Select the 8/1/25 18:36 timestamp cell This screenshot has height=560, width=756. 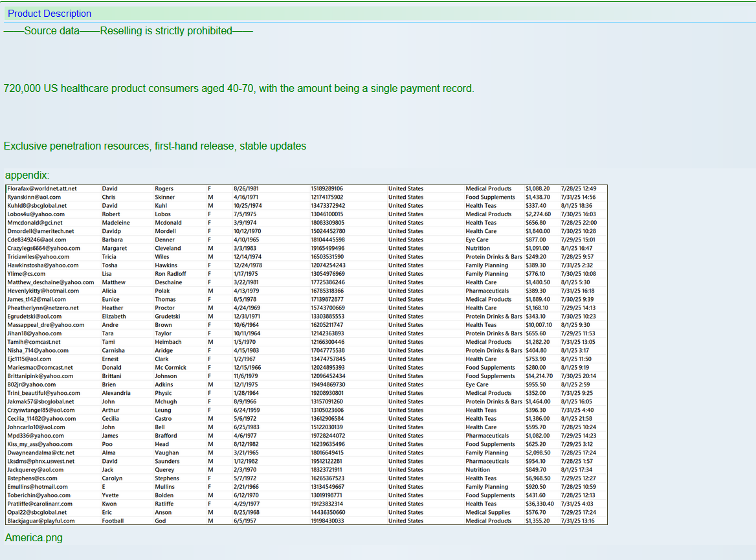pyautogui.click(x=577, y=206)
